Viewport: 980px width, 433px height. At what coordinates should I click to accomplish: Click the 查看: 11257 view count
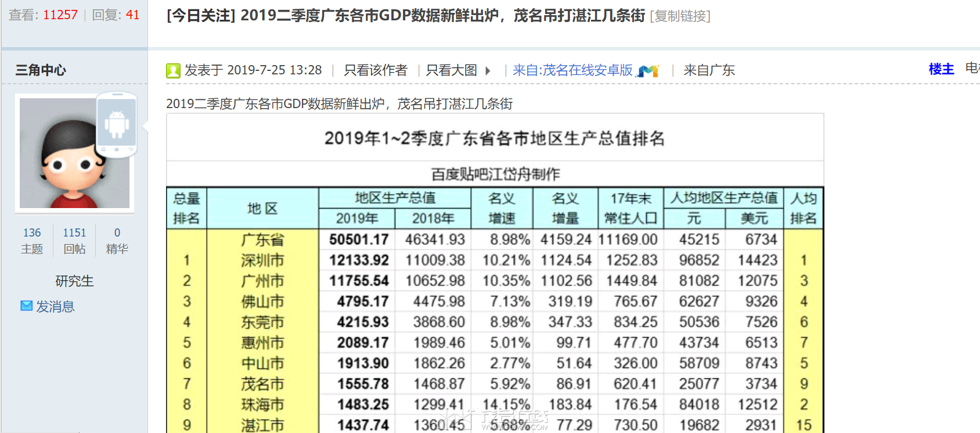(43, 15)
